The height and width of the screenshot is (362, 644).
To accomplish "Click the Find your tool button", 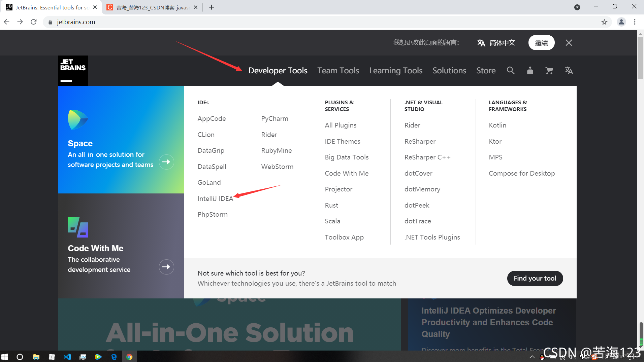I will 535,279.
